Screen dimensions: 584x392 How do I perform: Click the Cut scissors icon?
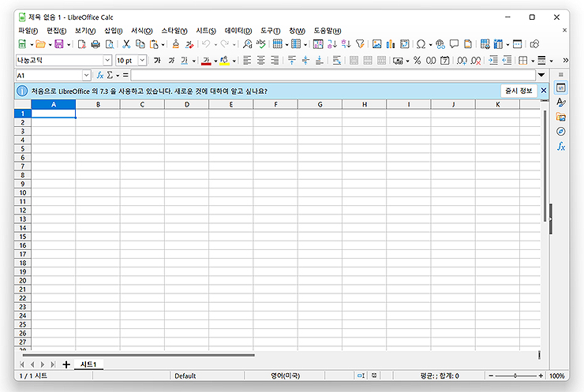point(126,44)
